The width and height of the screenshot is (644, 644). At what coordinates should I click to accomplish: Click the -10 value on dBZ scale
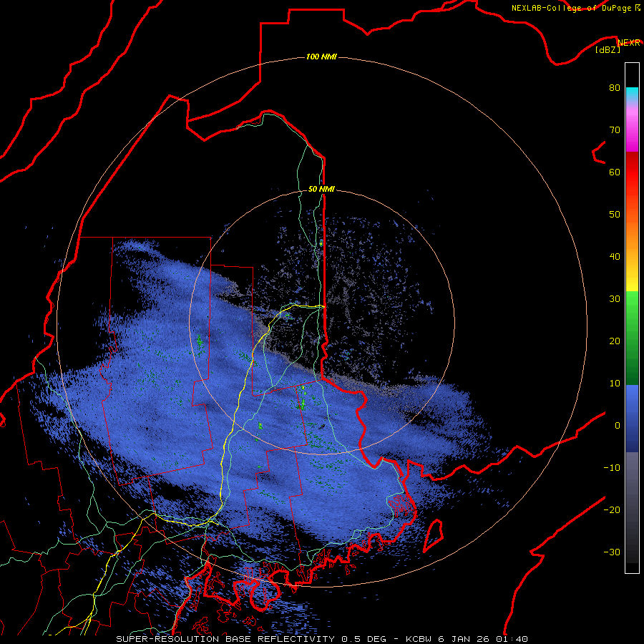pyautogui.click(x=612, y=468)
